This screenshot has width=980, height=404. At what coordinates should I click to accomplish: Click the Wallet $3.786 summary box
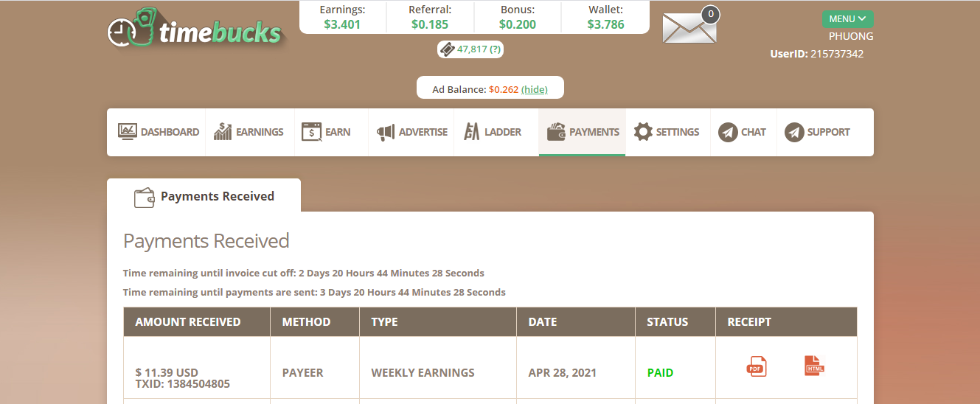[x=605, y=17]
